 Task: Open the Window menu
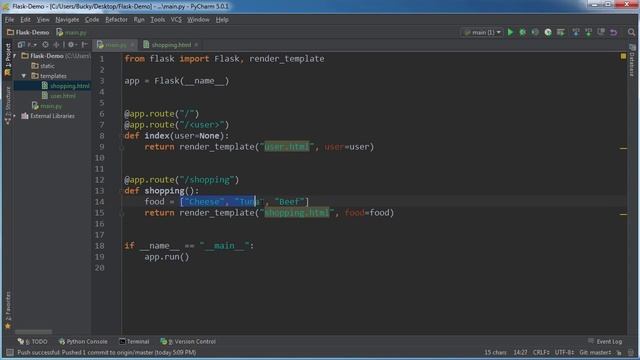click(x=198, y=20)
